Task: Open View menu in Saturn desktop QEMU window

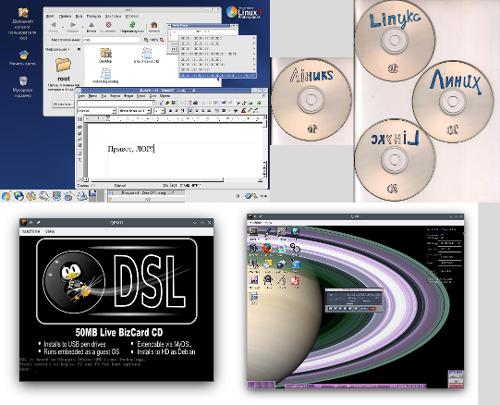Action: (269, 222)
